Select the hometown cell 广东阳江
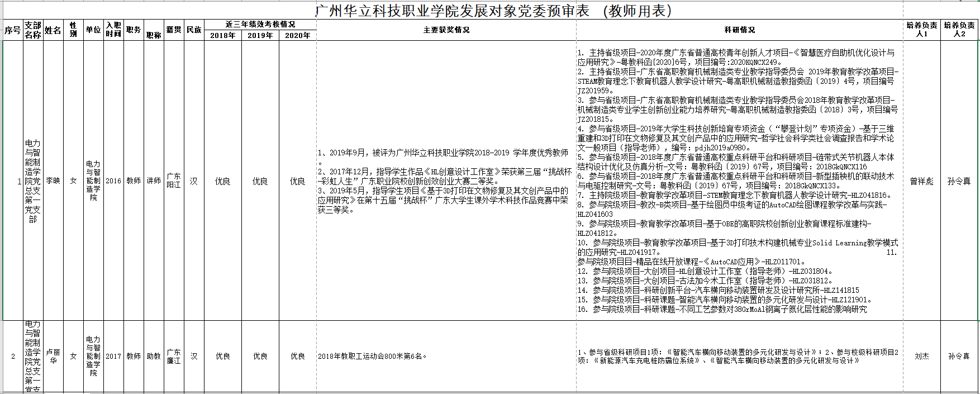This screenshot has width=980, height=394. [174, 181]
